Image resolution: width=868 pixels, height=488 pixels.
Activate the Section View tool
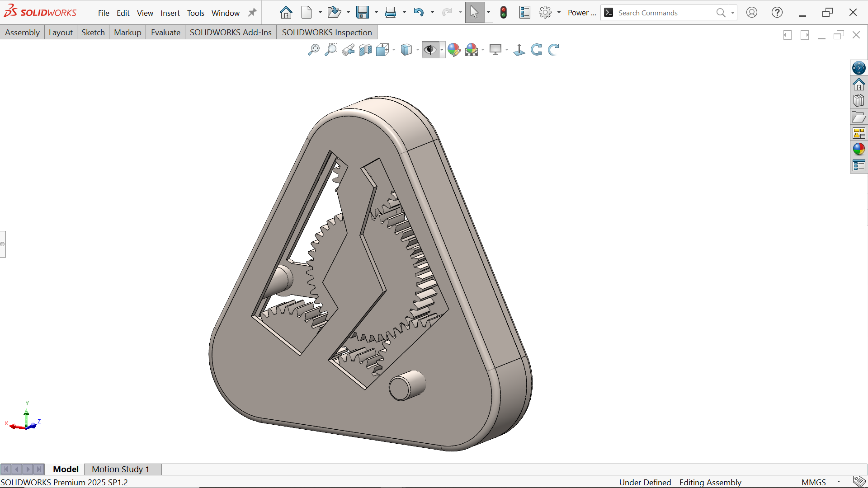coord(365,50)
